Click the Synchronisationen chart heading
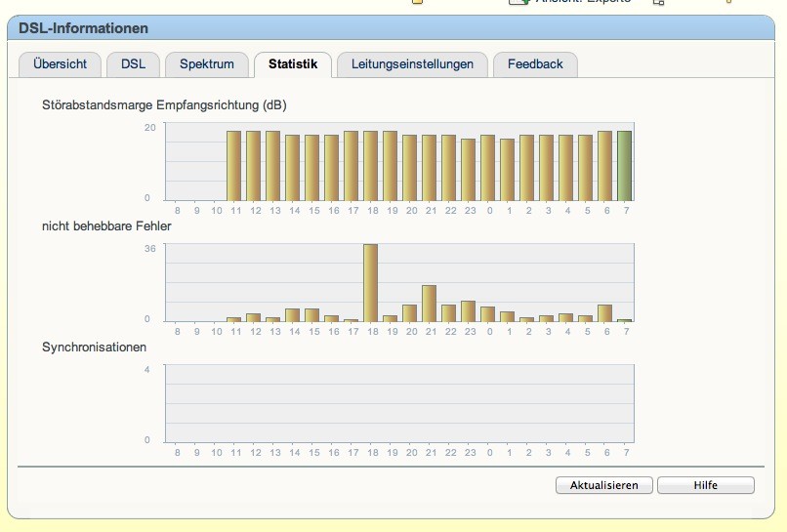Viewport: 787px width, 532px height. [x=95, y=347]
